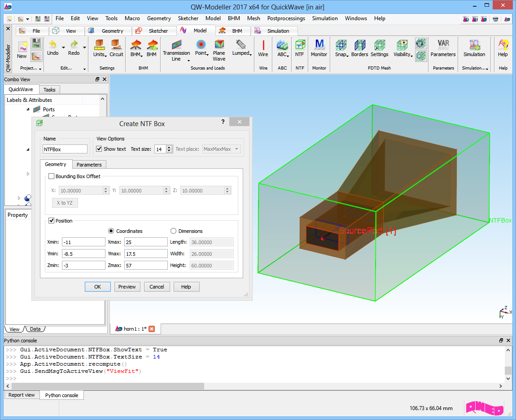Click the Undo arrow icon

(52, 44)
